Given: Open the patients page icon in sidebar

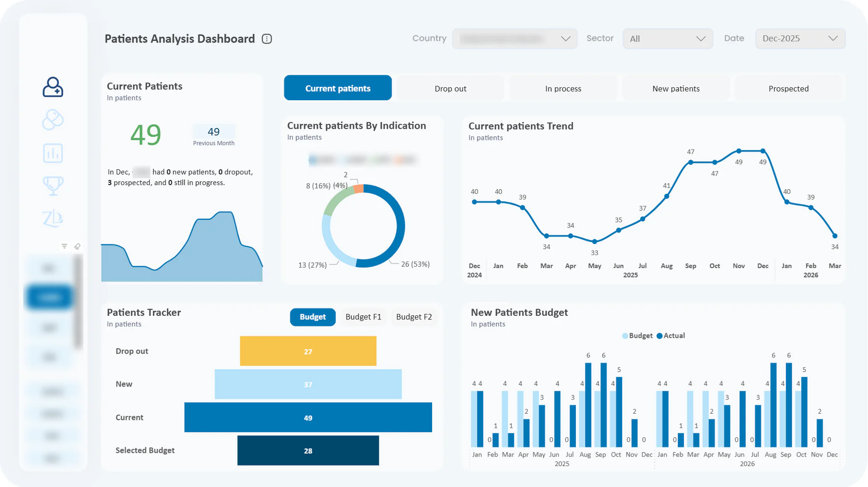Looking at the screenshot, I should pos(53,87).
